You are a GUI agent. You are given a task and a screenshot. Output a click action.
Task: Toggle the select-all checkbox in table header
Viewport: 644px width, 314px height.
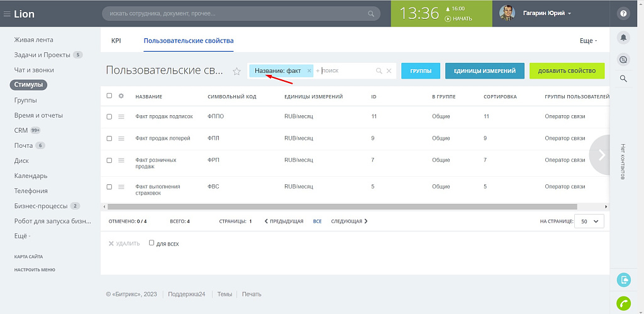[109, 96]
